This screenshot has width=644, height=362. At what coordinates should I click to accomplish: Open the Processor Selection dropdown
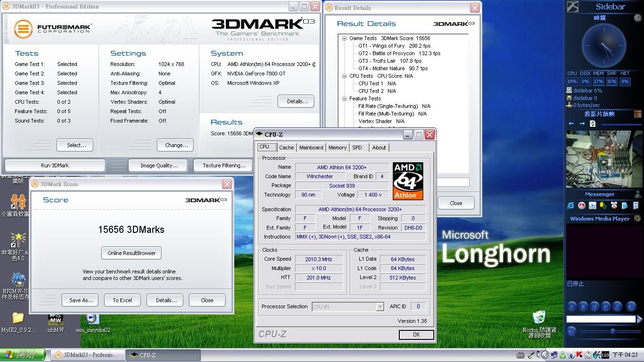coord(380,307)
